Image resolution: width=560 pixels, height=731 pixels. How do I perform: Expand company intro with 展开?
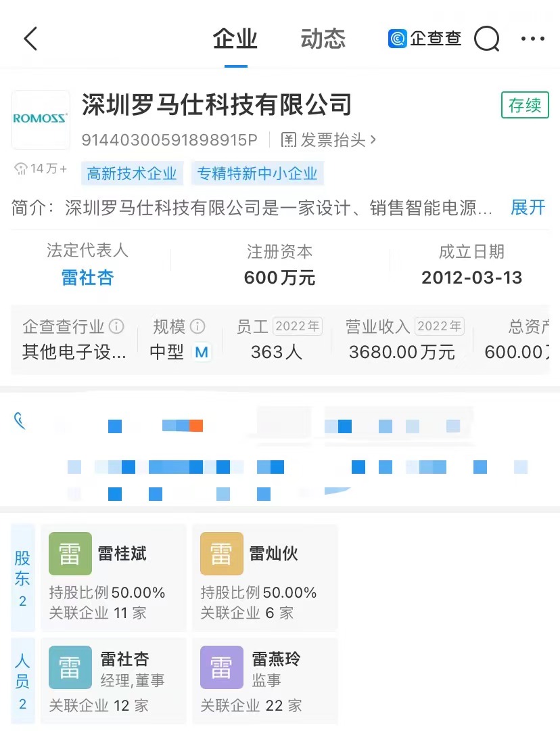528,207
